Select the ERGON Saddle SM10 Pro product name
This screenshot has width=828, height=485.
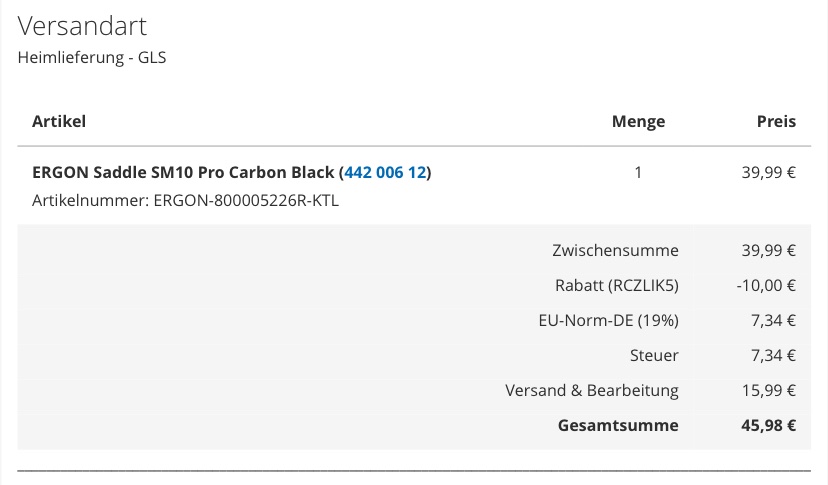pyautogui.click(x=183, y=172)
